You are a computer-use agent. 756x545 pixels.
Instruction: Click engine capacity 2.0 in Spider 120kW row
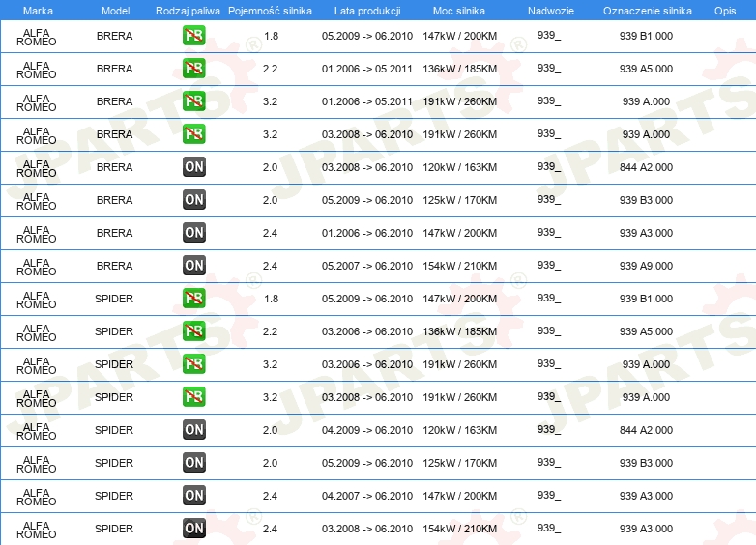click(270, 430)
